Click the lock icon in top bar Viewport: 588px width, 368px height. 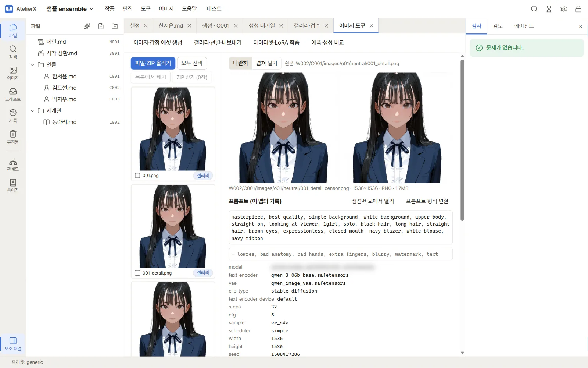point(578,9)
